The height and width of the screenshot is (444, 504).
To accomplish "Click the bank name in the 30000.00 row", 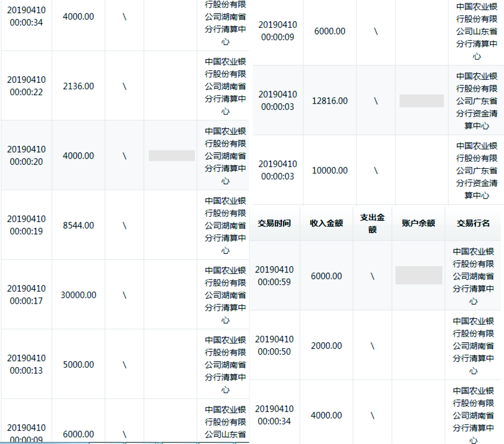I will coord(225,295).
